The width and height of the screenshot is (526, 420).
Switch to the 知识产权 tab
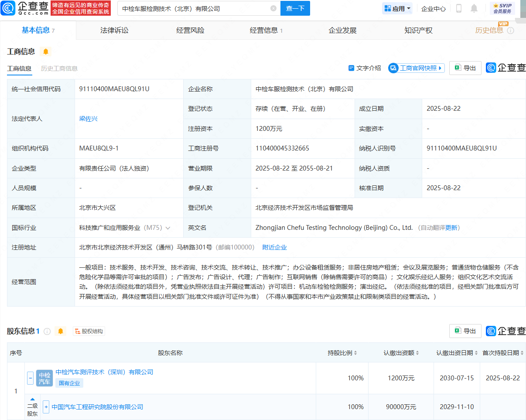(x=418, y=30)
